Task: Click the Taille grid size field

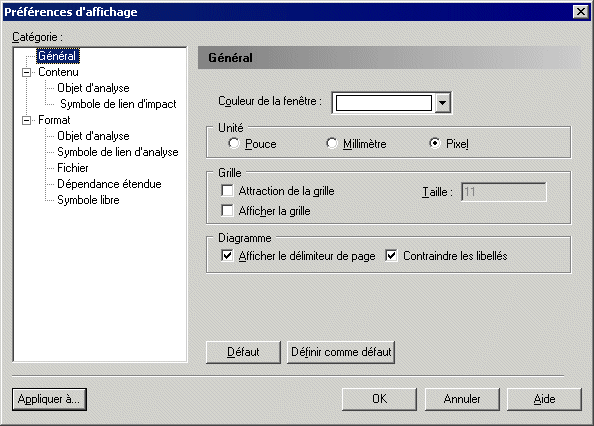Action: [504, 192]
